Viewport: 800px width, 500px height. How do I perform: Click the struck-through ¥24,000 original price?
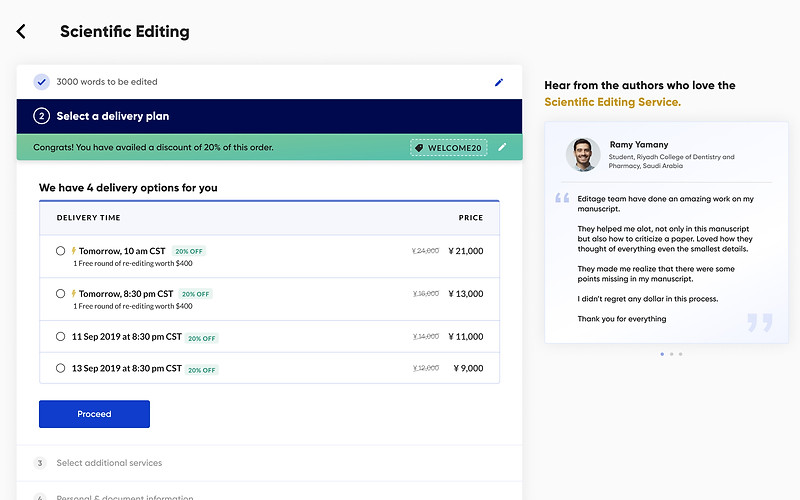pos(426,251)
